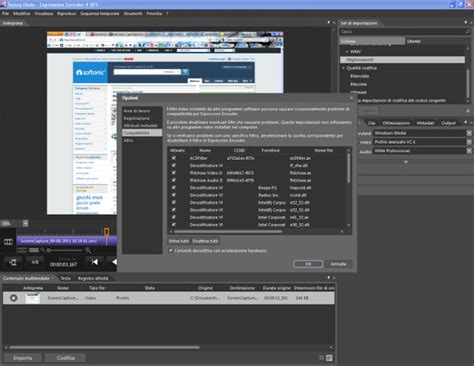Click the pin icon of the Anteprima panel

click(329, 22)
